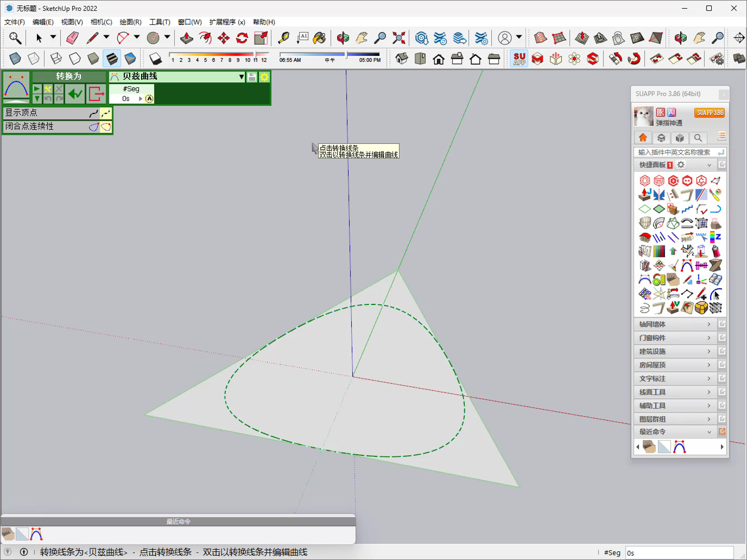Viewport: 747px width, 560px height.
Task: Open the 贝兹曲线 curve type dropdown
Action: (241, 77)
